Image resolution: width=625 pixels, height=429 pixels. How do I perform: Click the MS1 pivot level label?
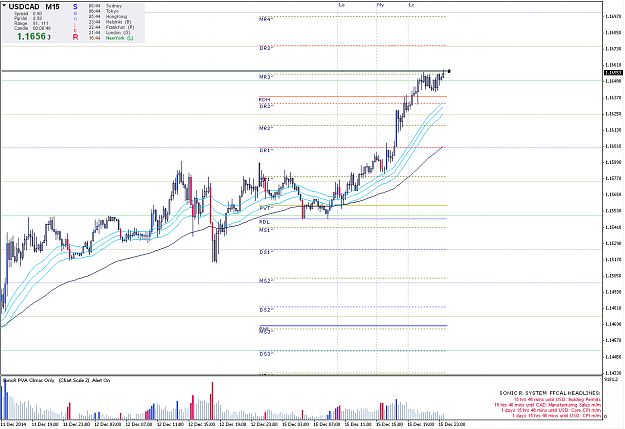point(266,230)
